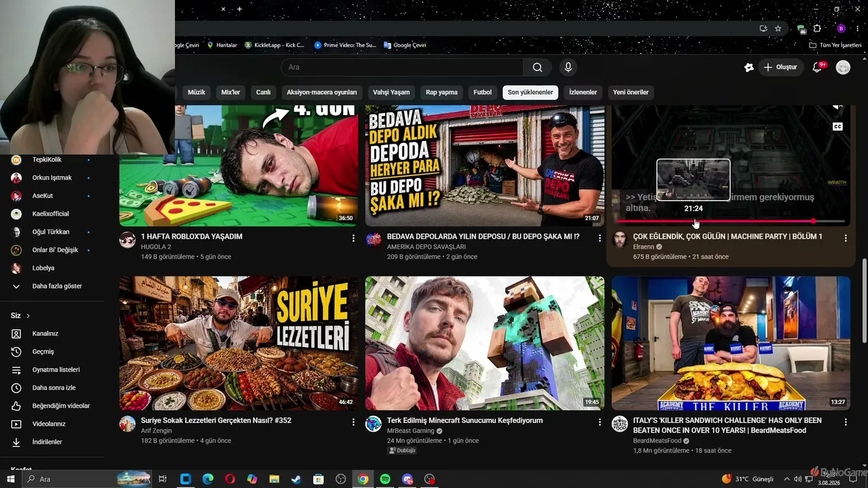Click the Windows taskbar search box

[87, 479]
